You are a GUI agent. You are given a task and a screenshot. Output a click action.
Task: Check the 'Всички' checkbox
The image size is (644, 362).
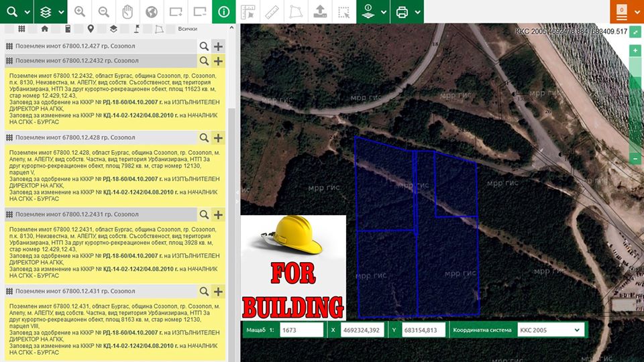170,29
